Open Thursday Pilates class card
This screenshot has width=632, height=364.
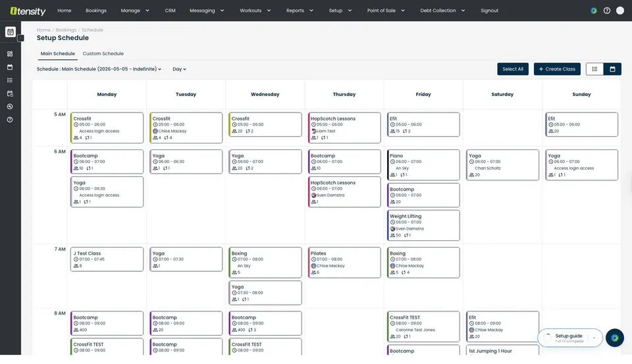[x=344, y=263]
